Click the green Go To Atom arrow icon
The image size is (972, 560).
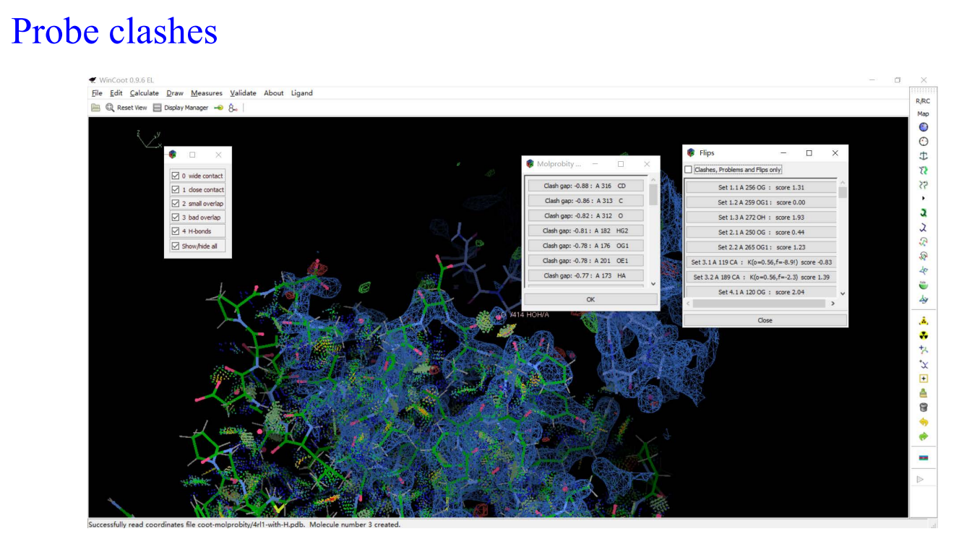pos(219,108)
